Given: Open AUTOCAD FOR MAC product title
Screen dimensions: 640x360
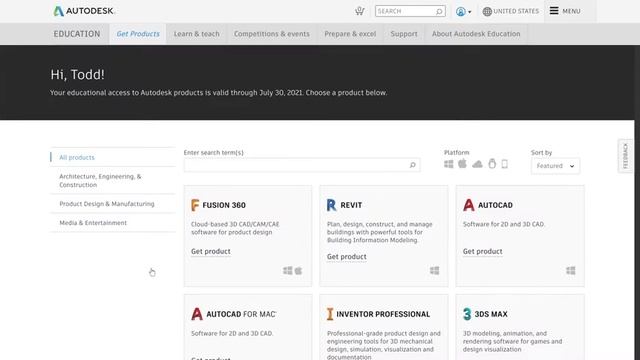Looking at the screenshot, I should (241, 314).
